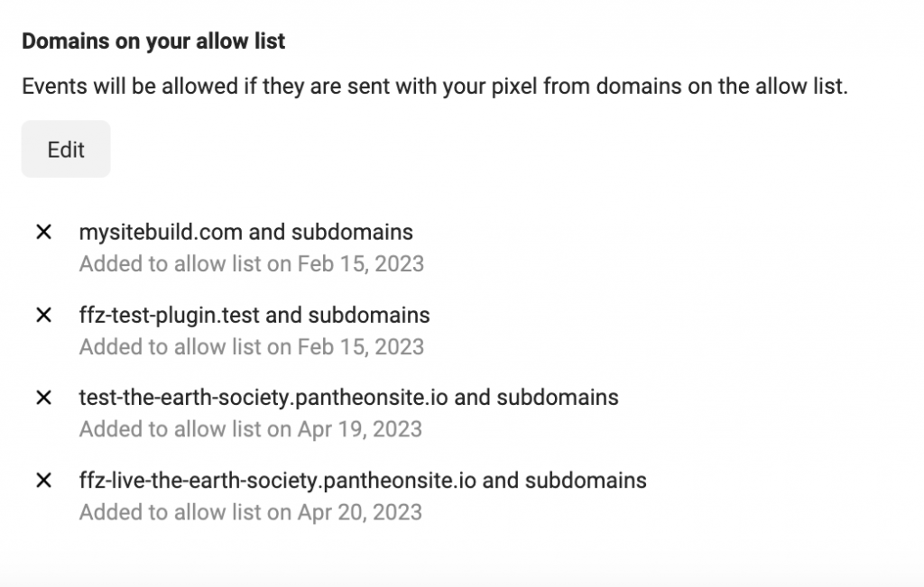The width and height of the screenshot is (924, 587).
Task: Remove ffz-test-plugin.test using its X icon
Action: [43, 316]
